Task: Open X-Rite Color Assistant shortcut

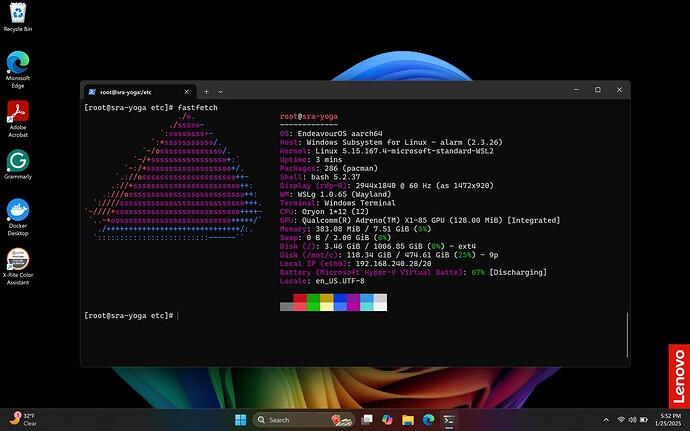Action: (18, 266)
